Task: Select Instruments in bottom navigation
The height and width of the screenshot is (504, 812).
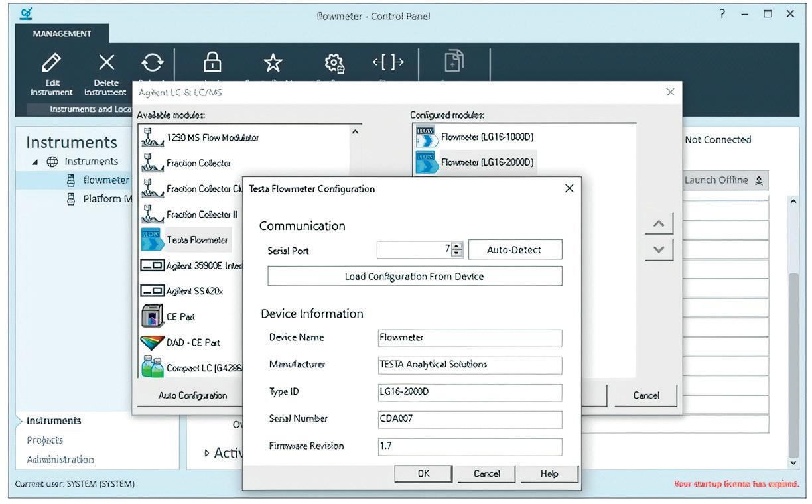Action: [54, 420]
